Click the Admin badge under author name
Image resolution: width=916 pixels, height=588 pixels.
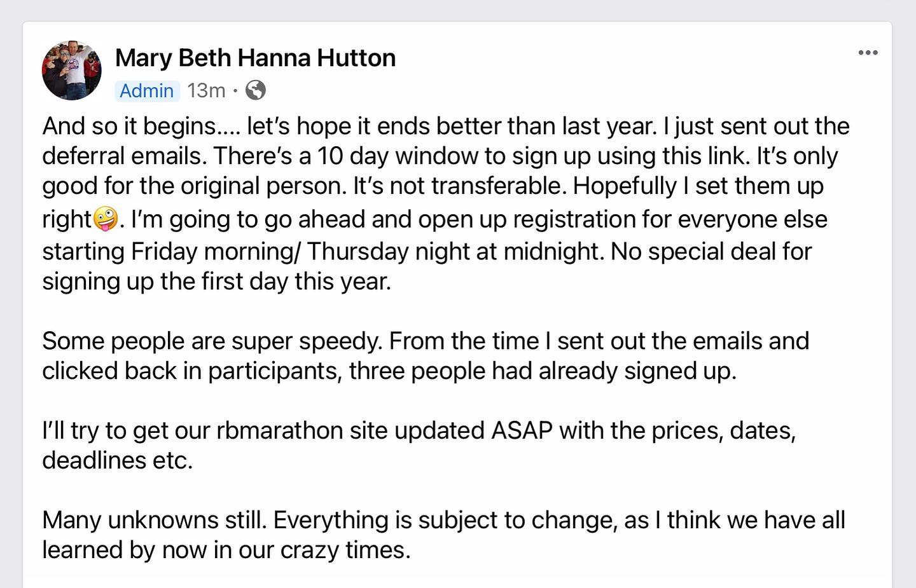coord(146,90)
